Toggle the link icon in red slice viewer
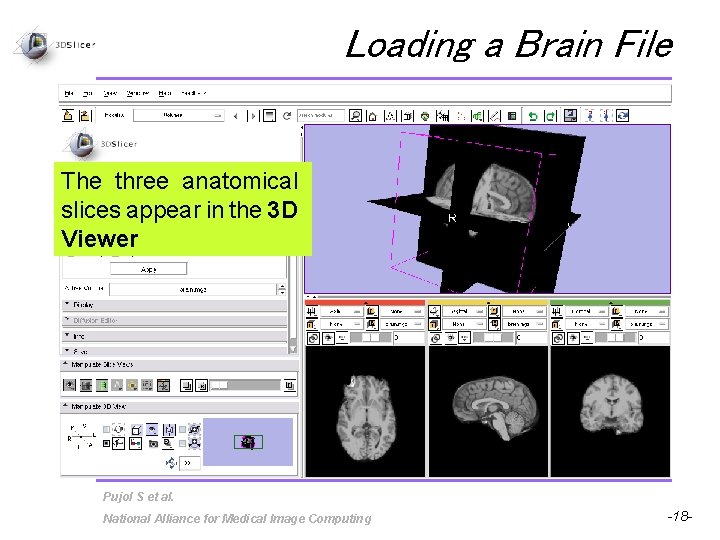 313,339
